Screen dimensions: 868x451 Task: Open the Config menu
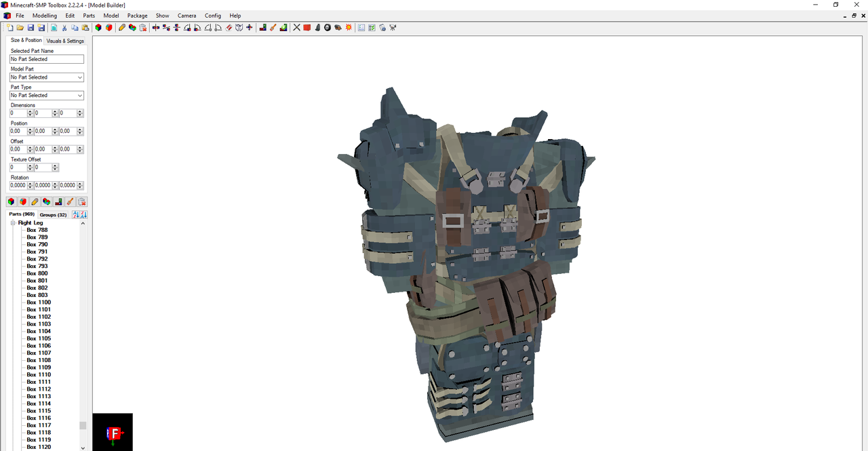click(x=213, y=16)
